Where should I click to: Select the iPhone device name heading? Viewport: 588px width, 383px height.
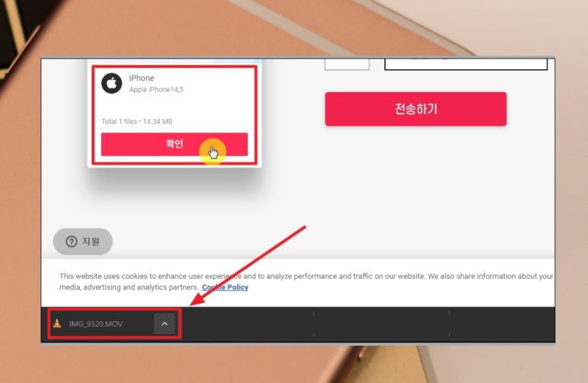[141, 78]
